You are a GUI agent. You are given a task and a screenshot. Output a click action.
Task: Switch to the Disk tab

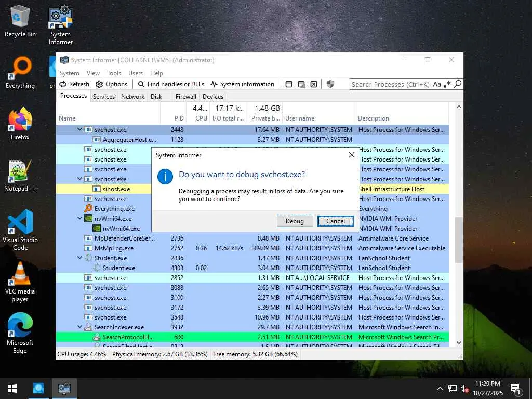(156, 96)
